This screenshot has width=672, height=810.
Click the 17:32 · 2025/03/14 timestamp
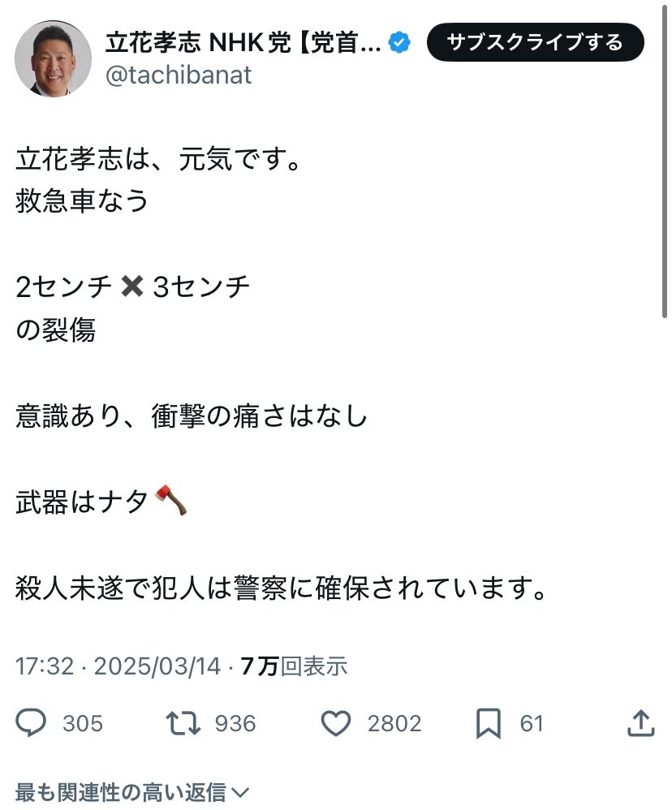pyautogui.click(x=118, y=666)
